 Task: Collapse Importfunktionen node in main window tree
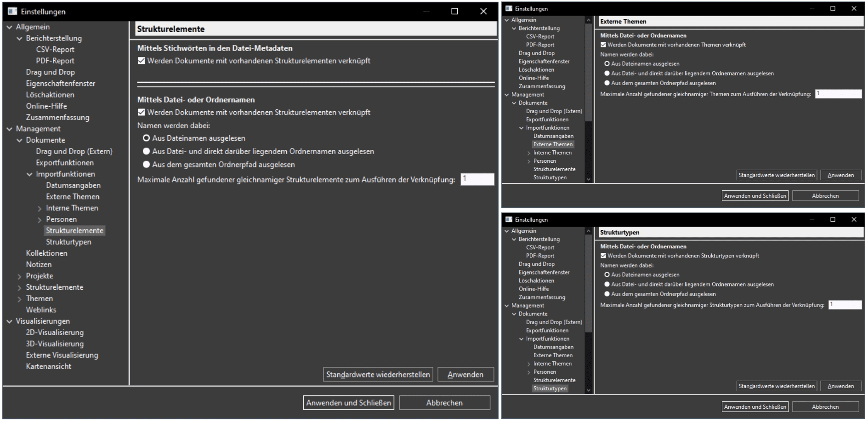click(x=30, y=174)
